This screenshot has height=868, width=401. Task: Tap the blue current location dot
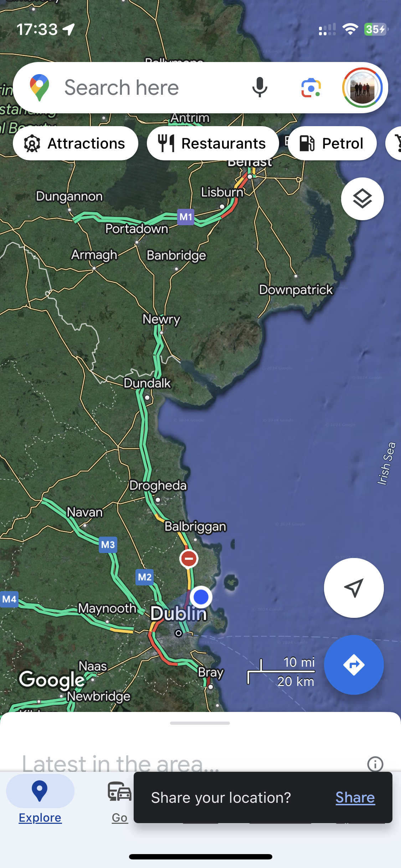coord(201,597)
